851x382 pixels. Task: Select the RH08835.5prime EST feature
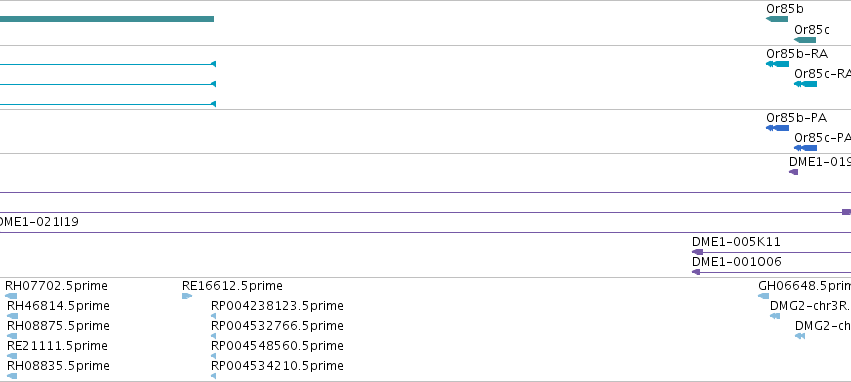pos(12,375)
